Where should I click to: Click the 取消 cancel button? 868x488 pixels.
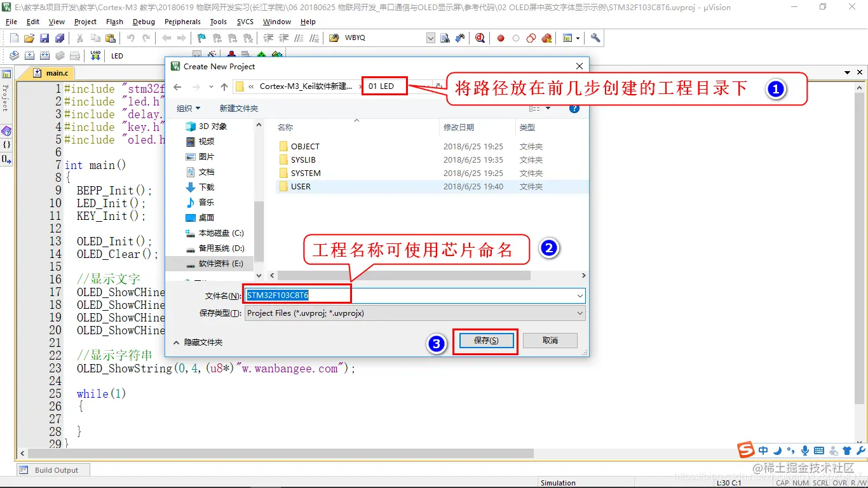pos(550,341)
